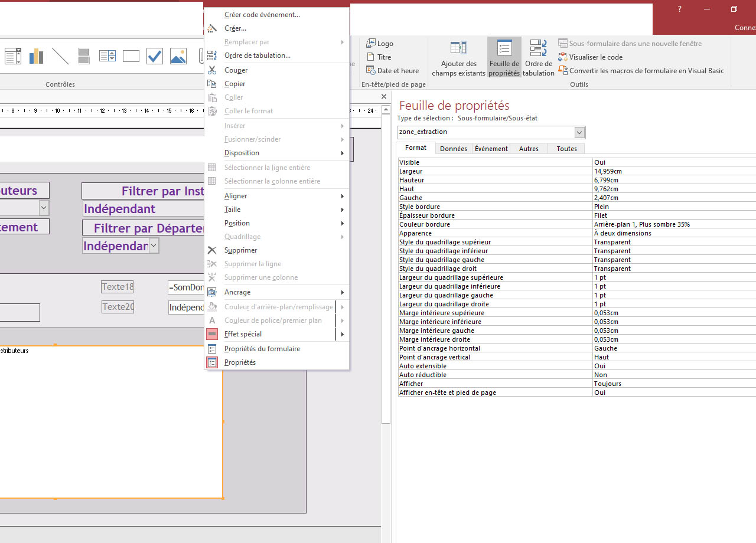Insert a Logo in the form header
Screen dimensions: 756x543
click(x=380, y=44)
